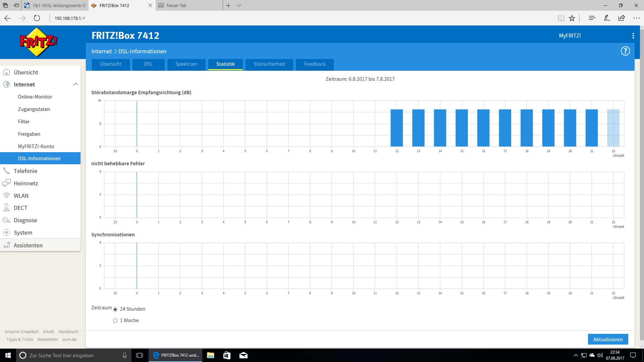Image resolution: width=644 pixels, height=362 pixels.
Task: Open the FRITZ!Box help question mark icon
Action: 625,51
